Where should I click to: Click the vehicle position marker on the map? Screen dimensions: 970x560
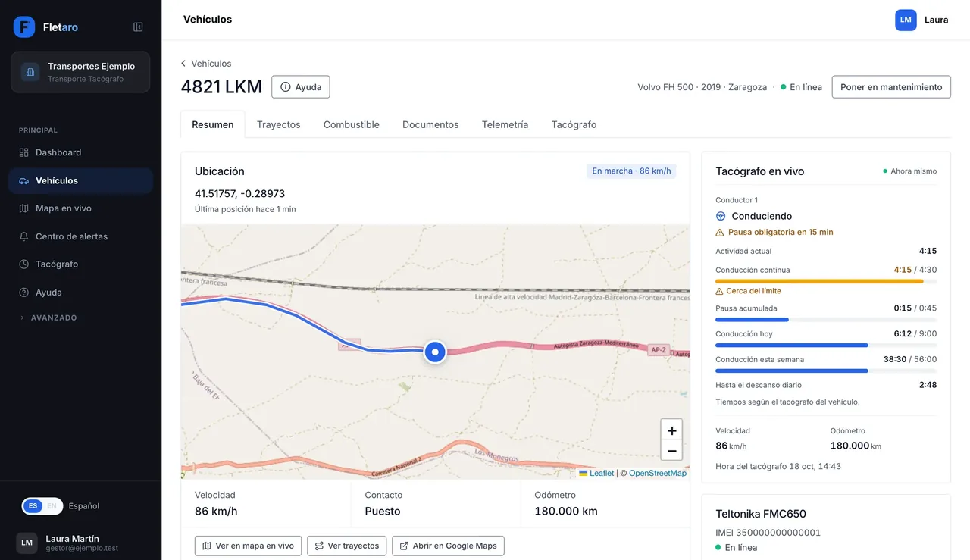point(435,352)
